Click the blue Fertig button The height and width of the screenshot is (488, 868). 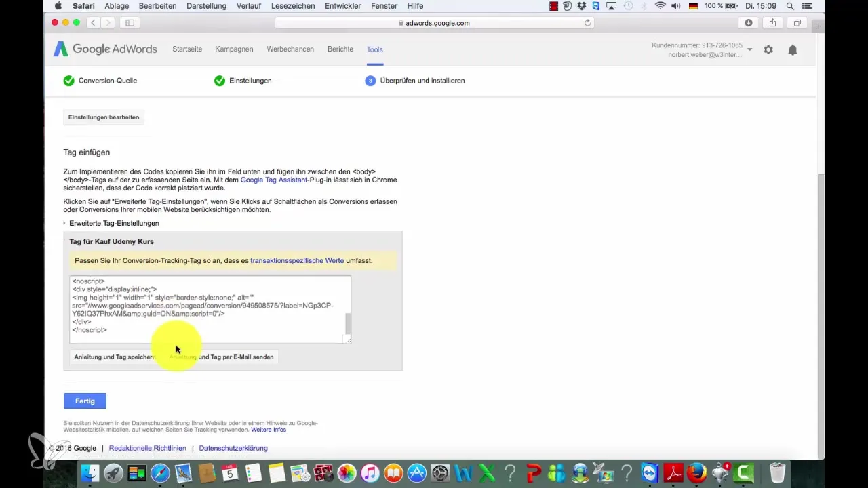tap(85, 401)
